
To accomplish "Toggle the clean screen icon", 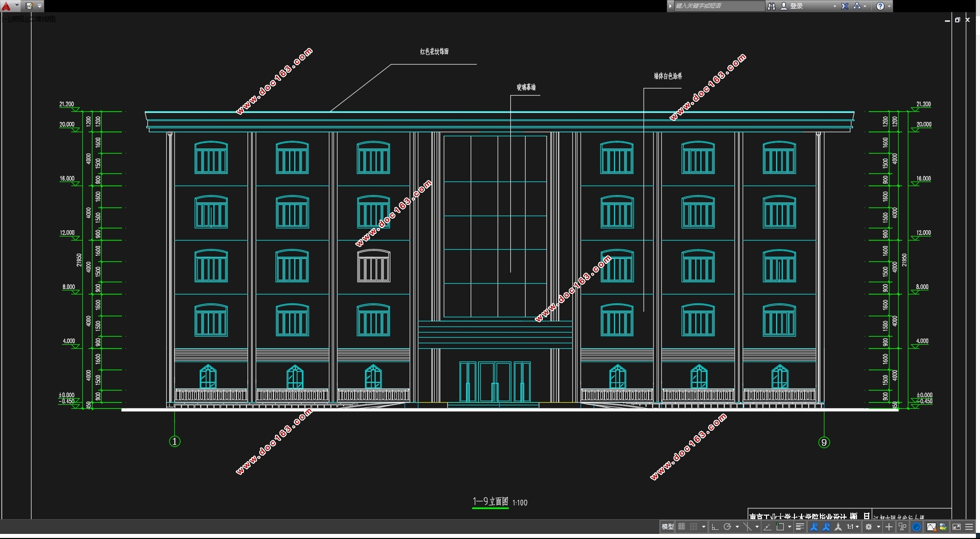I will coord(957,527).
